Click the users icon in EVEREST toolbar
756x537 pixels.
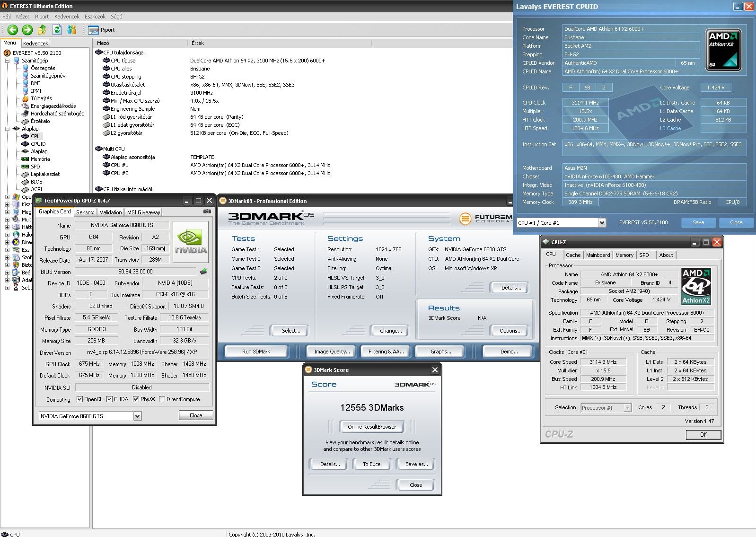(x=71, y=30)
